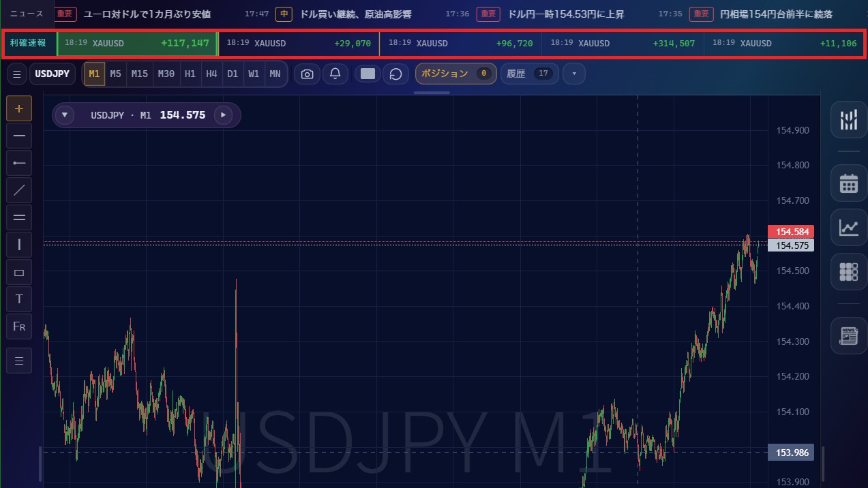The height and width of the screenshot is (488, 868).
Task: Select the Fibonacci retracement (FR) tool
Action: pyautogui.click(x=19, y=326)
